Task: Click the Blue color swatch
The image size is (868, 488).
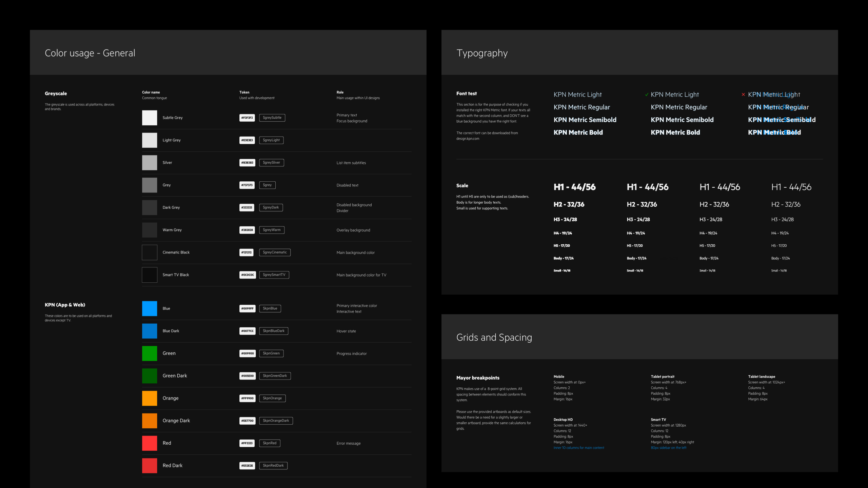Action: click(150, 308)
